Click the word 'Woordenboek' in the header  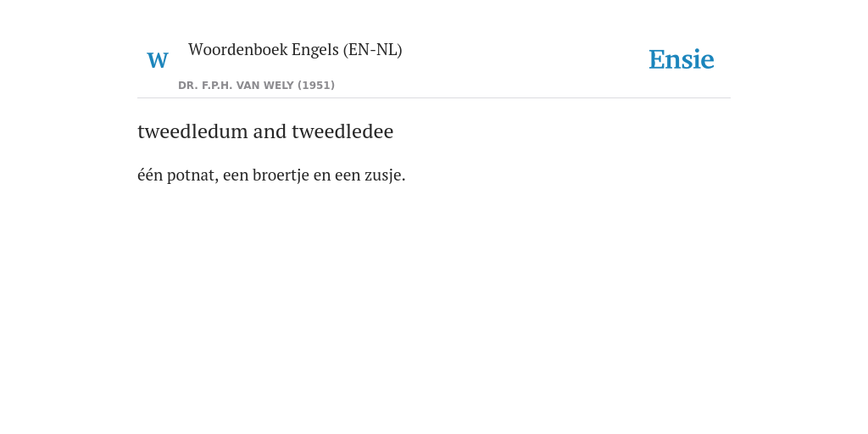(x=238, y=50)
